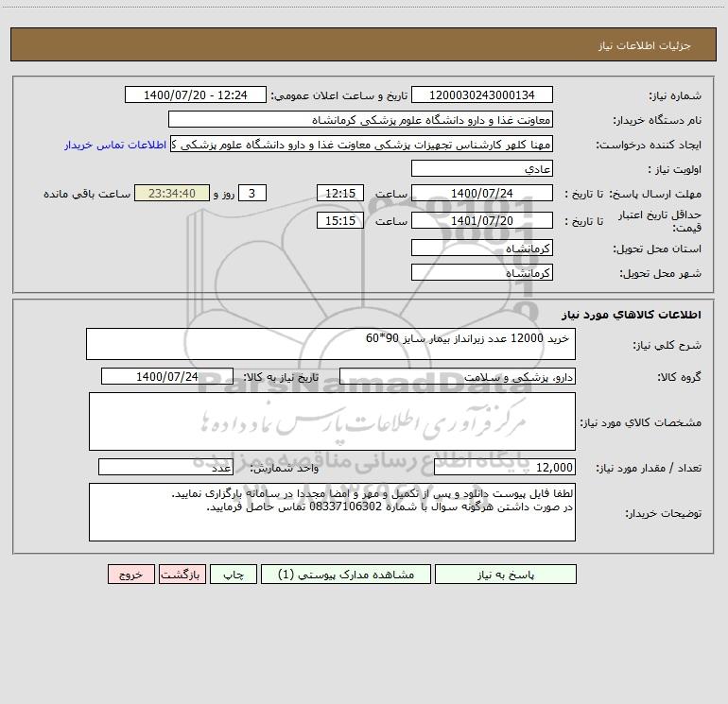Click the response deadline time field 12:15

339,193
